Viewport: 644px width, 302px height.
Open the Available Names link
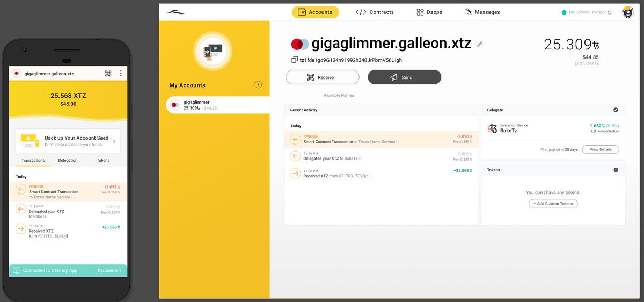point(339,95)
